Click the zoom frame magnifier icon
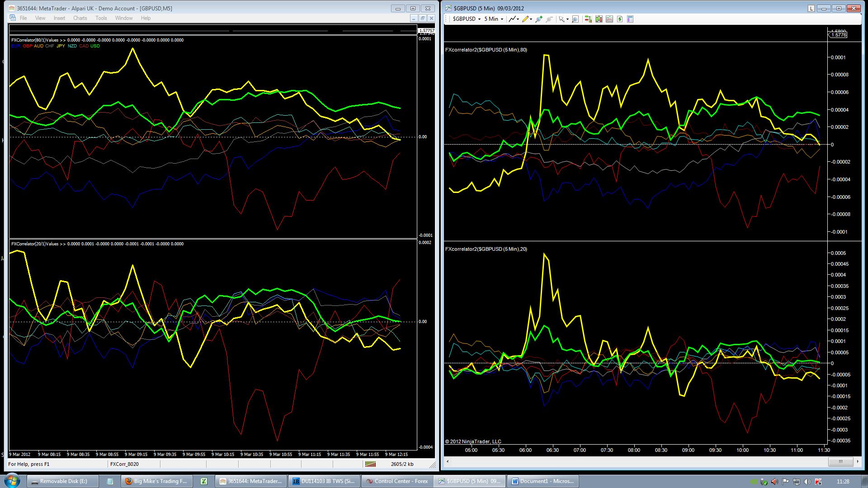Image resolution: width=868 pixels, height=488 pixels. [575, 19]
